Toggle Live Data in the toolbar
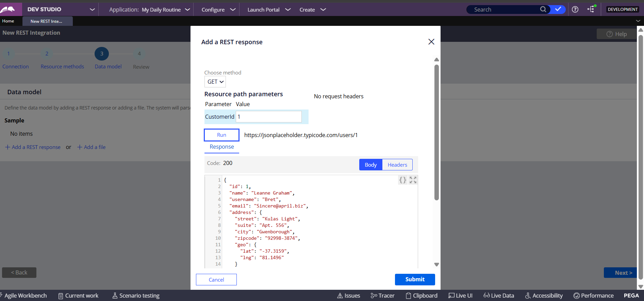The image size is (644, 301). tap(499, 296)
